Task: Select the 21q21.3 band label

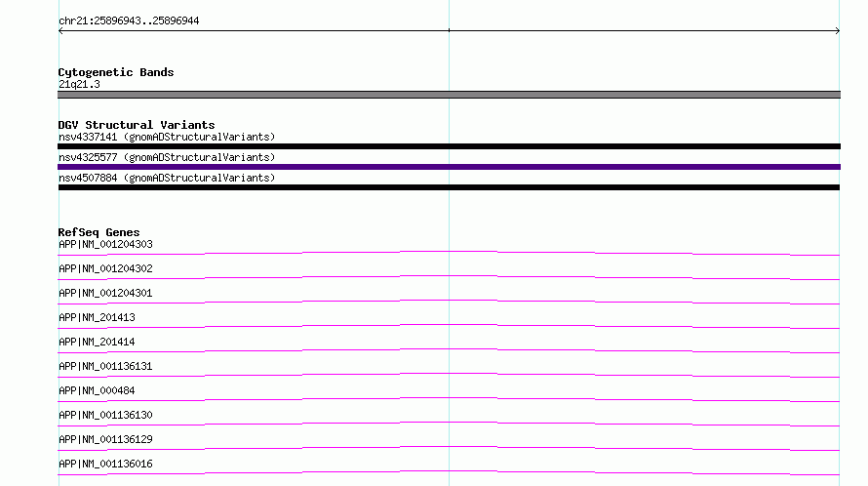Action: pos(79,84)
